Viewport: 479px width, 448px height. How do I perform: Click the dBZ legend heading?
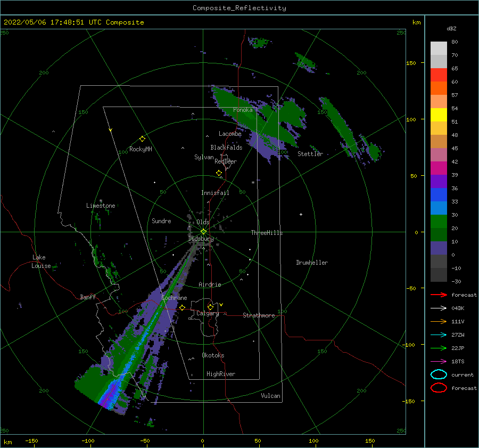451,29
